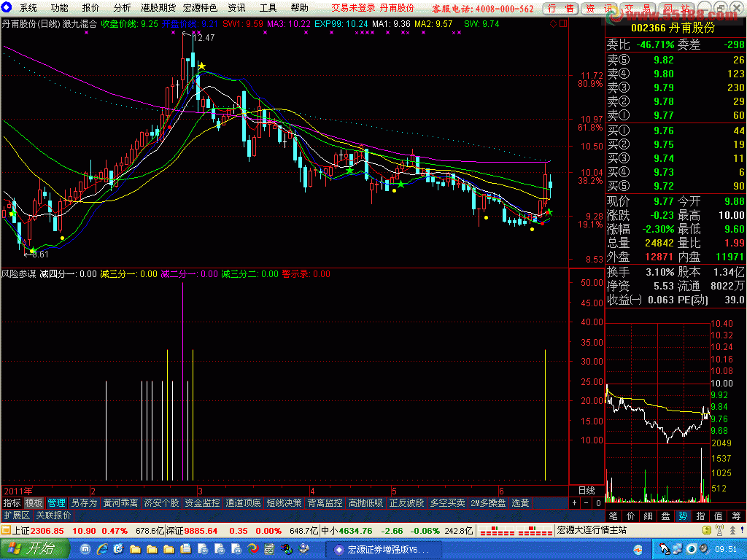Click the yellow icon left of 上证
Screen dimensions: 747x560
[x=7, y=531]
